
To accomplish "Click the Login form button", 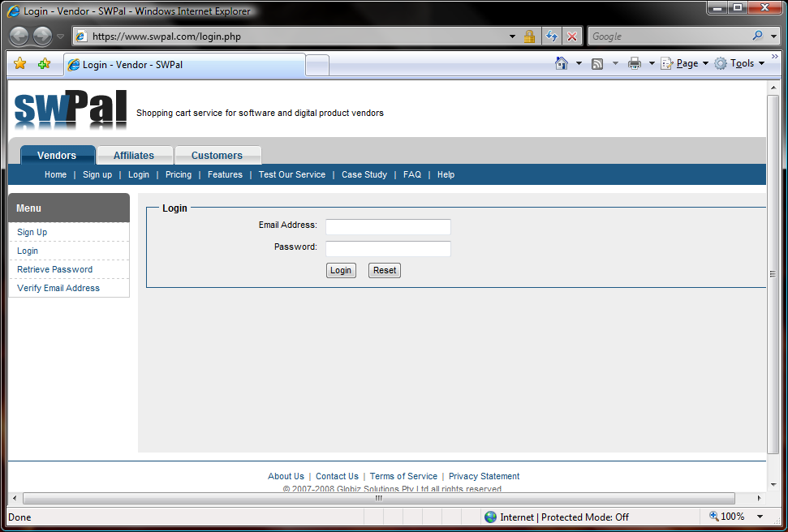I will (341, 270).
